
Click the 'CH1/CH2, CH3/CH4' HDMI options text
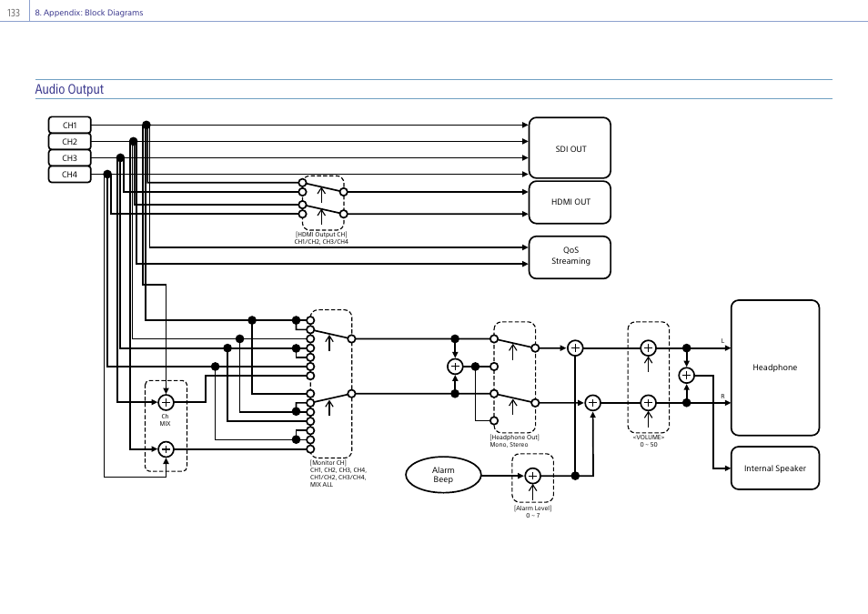[321, 241]
